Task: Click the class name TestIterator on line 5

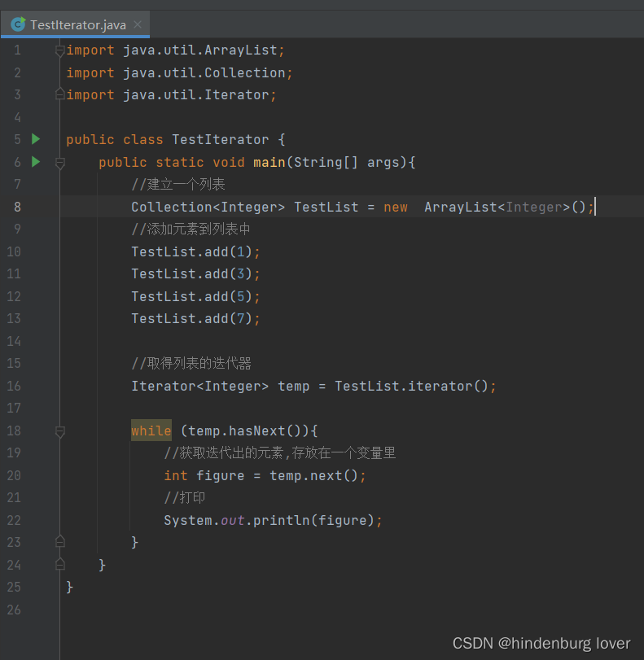Action: (x=221, y=139)
